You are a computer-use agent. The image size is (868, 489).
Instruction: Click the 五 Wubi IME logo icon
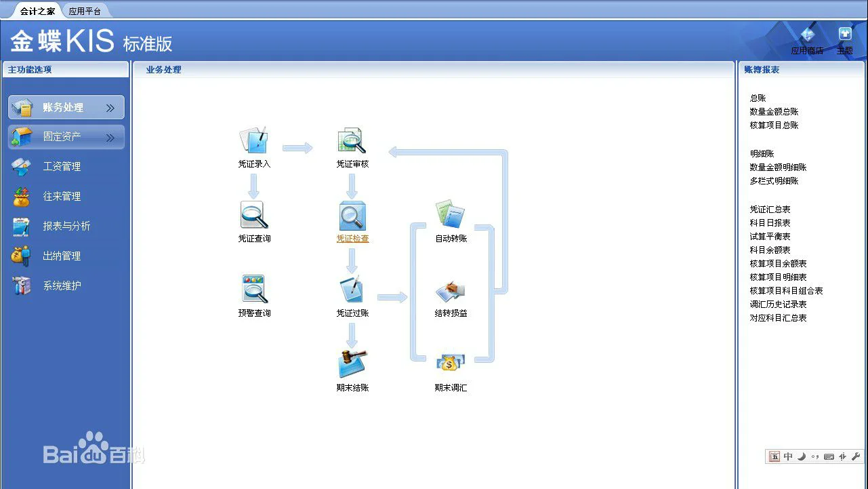click(x=774, y=456)
